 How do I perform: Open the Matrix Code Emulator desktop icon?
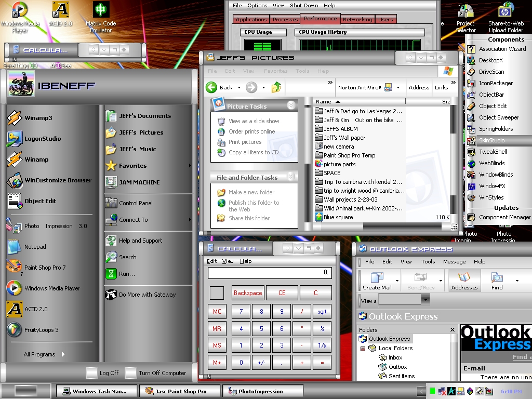pyautogui.click(x=101, y=9)
